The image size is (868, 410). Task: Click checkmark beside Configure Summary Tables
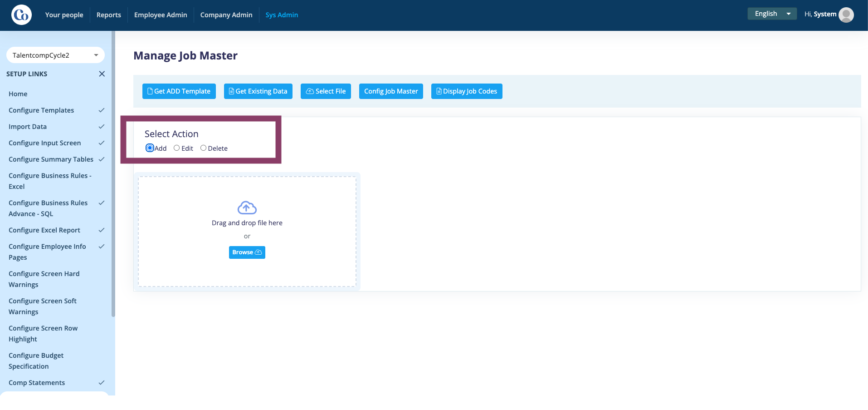pyautogui.click(x=102, y=159)
